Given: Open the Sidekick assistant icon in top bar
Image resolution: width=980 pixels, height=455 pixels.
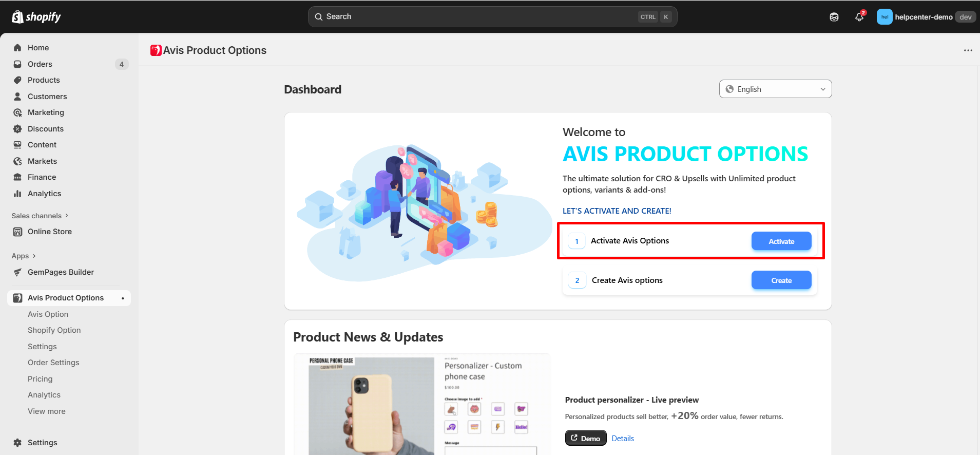Looking at the screenshot, I should pyautogui.click(x=834, y=17).
